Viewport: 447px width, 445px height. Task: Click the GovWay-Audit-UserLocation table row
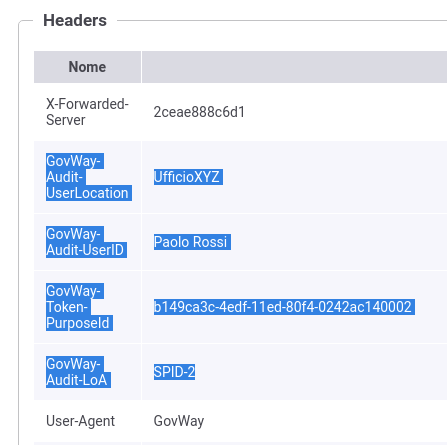(x=240, y=177)
